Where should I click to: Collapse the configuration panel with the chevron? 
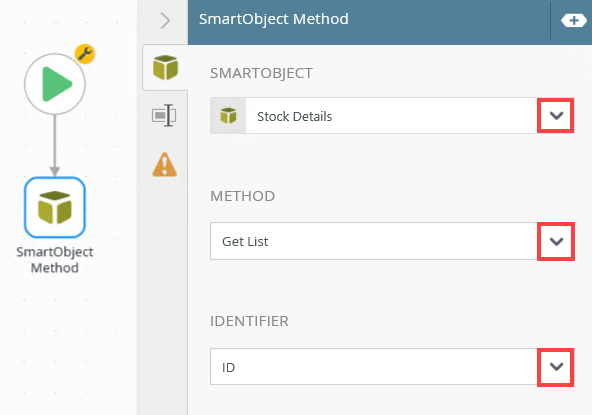[165, 20]
